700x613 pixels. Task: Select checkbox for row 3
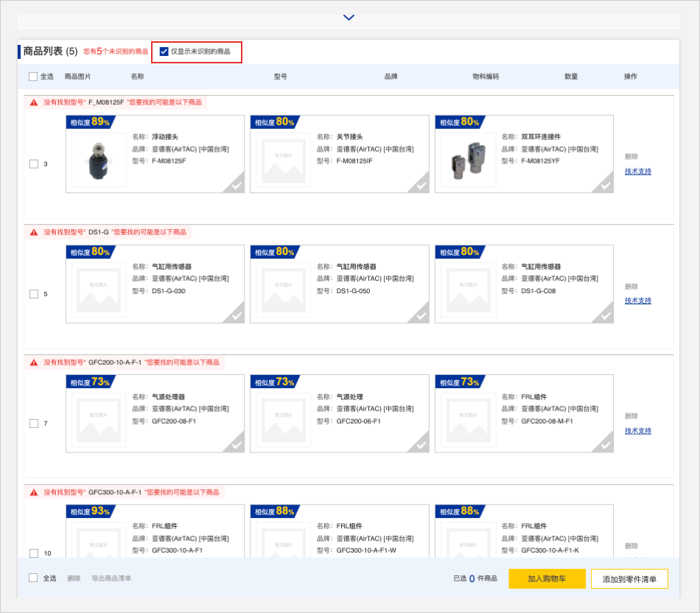click(x=34, y=164)
